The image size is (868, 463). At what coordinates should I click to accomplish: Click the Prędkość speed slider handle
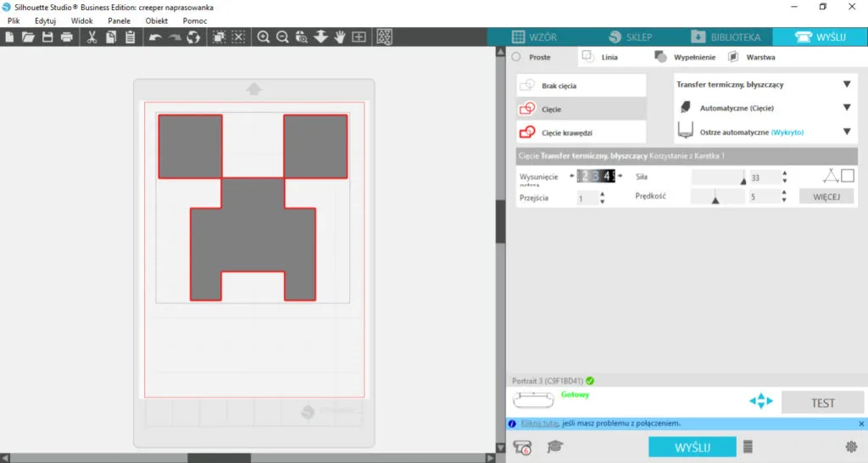pyautogui.click(x=715, y=200)
